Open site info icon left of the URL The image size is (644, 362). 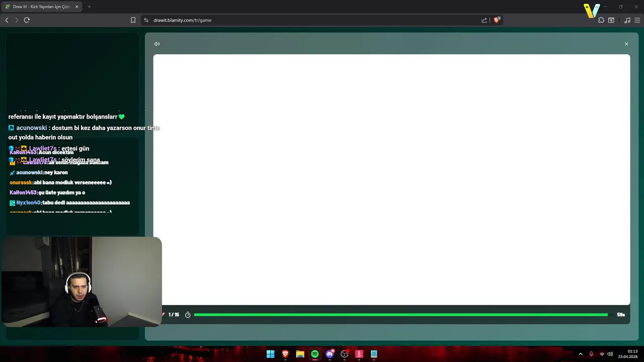146,20
